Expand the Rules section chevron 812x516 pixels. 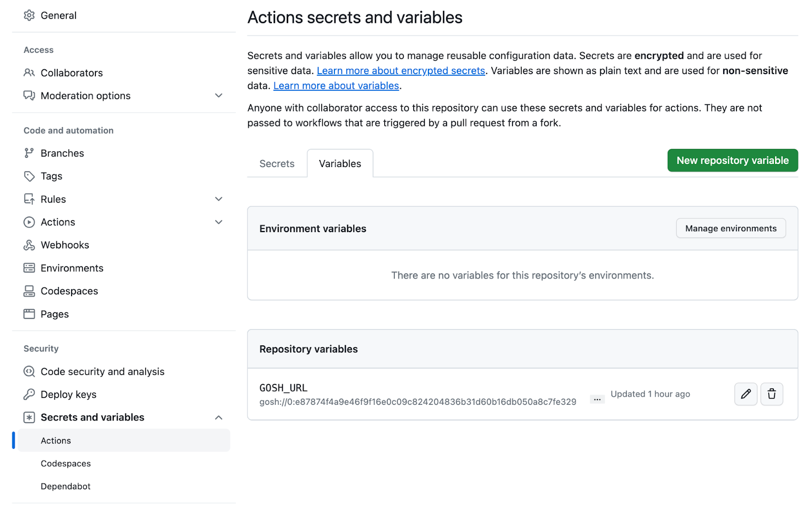tap(219, 199)
